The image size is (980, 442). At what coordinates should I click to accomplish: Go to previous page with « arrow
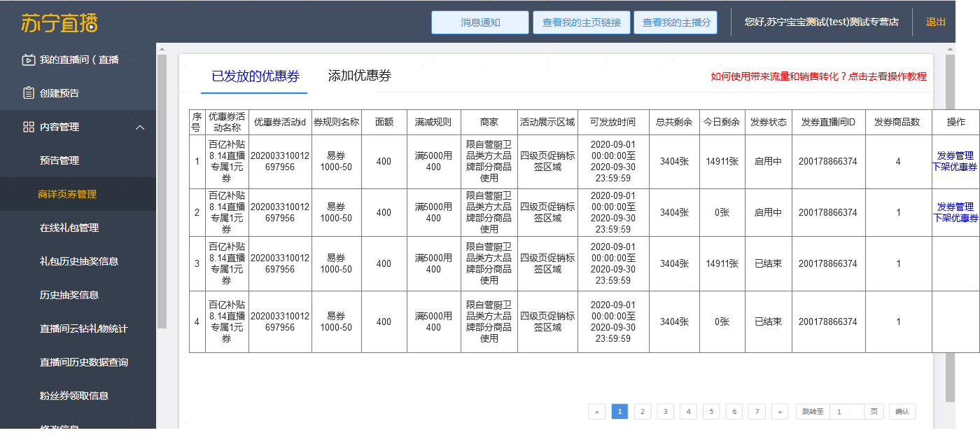597,412
